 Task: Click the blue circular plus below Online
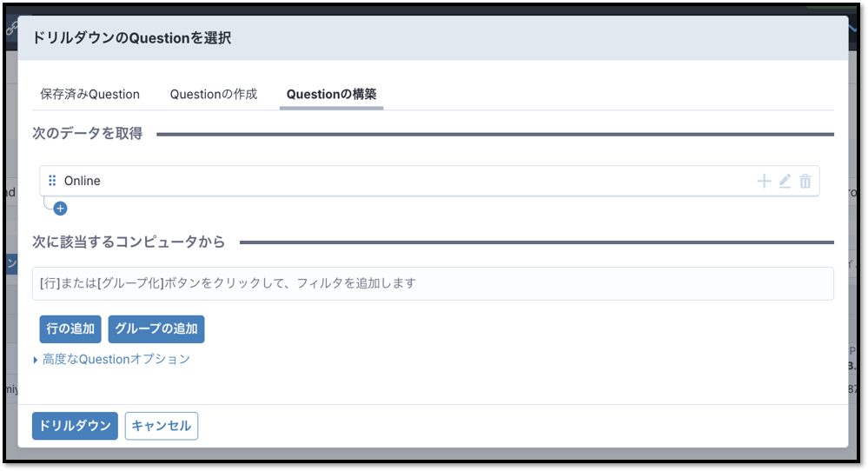(60, 209)
